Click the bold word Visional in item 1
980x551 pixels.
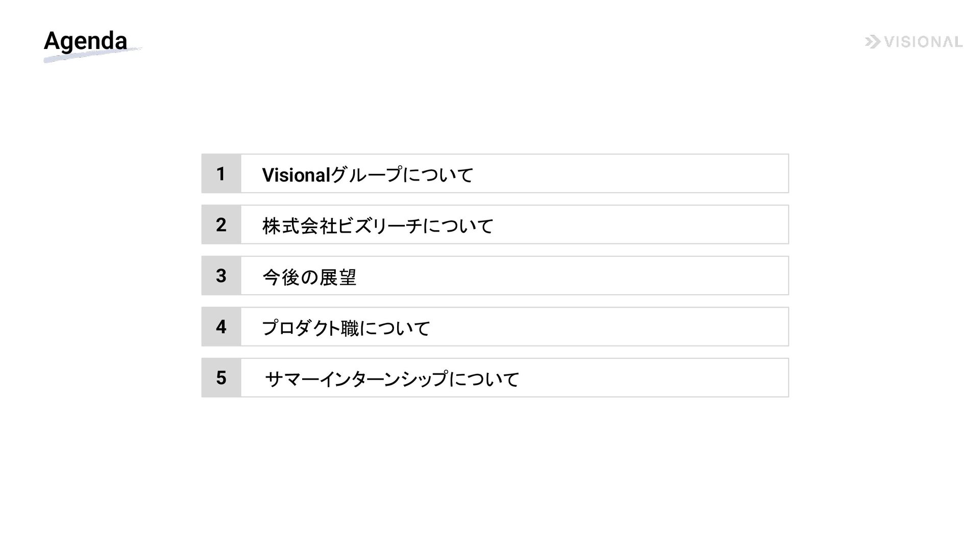click(296, 175)
